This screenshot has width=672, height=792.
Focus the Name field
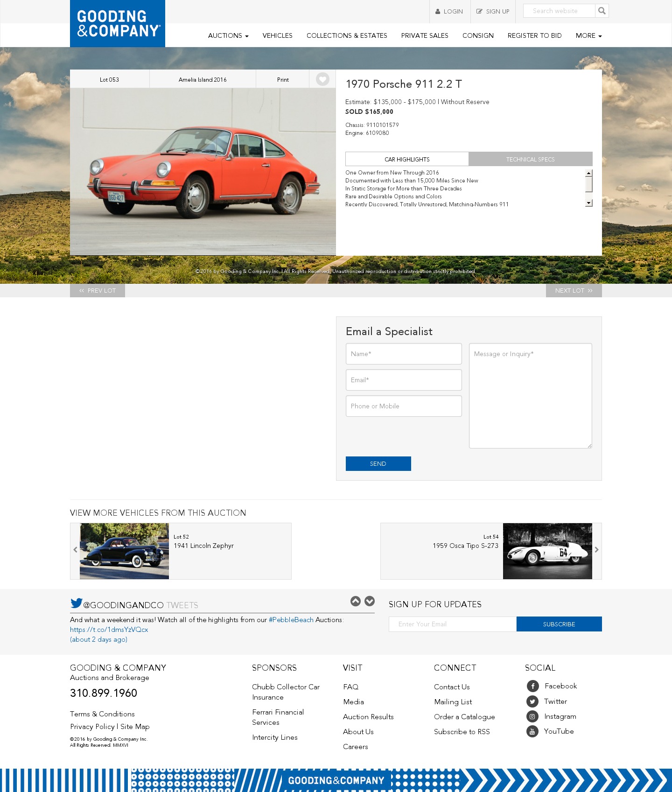(404, 354)
